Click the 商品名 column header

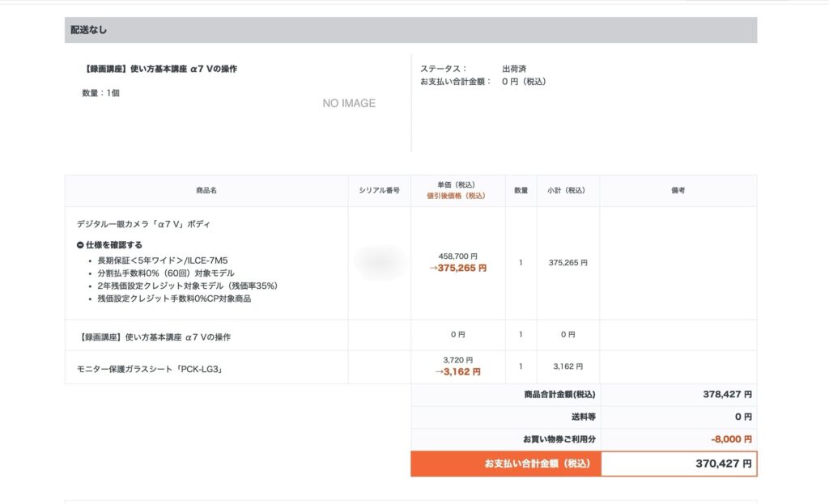[206, 191]
